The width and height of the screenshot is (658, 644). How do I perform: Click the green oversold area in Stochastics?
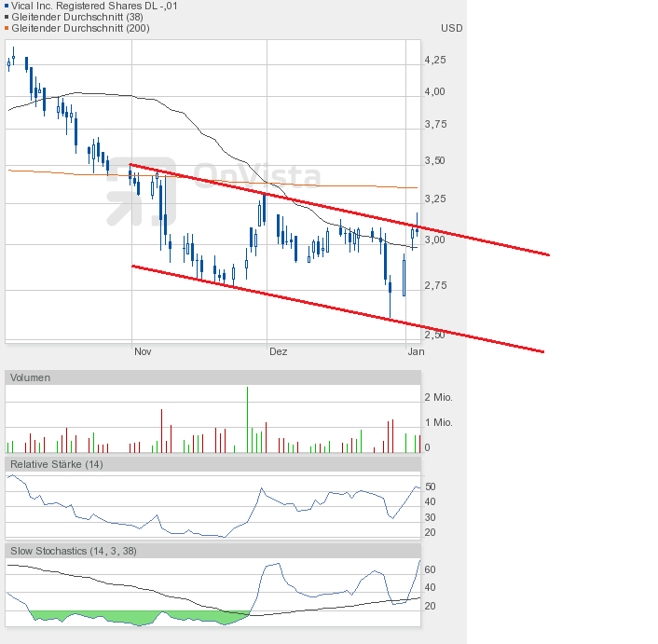tap(139, 618)
